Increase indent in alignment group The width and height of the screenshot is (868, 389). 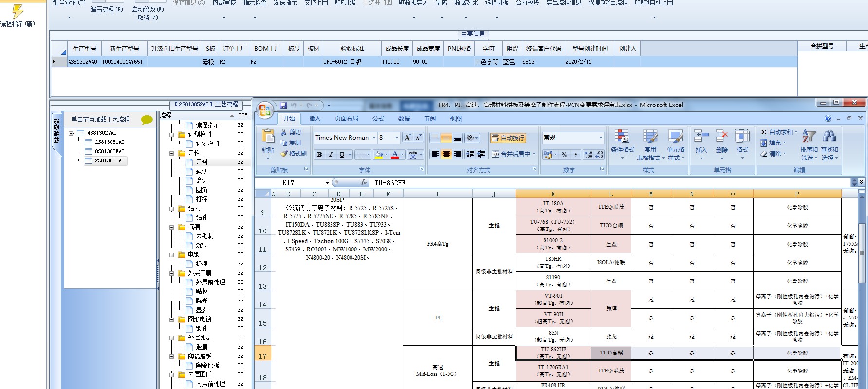[x=481, y=154]
